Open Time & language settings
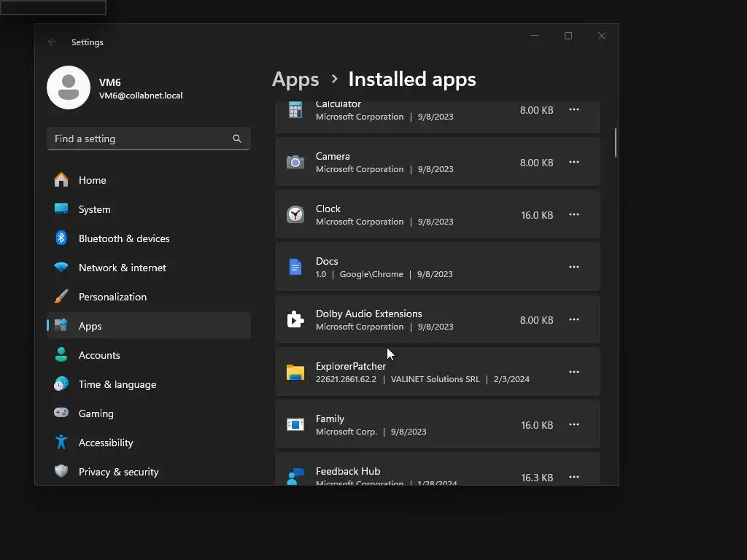This screenshot has height=560, width=747. click(x=149, y=384)
